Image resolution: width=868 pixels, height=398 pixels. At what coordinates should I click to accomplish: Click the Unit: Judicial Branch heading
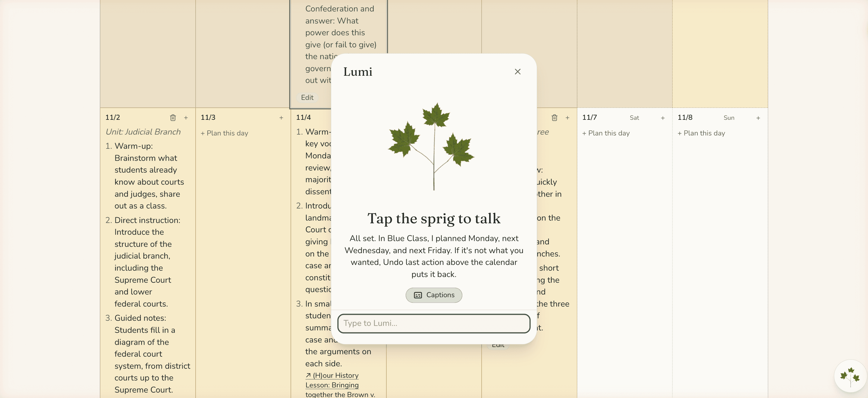tap(143, 132)
